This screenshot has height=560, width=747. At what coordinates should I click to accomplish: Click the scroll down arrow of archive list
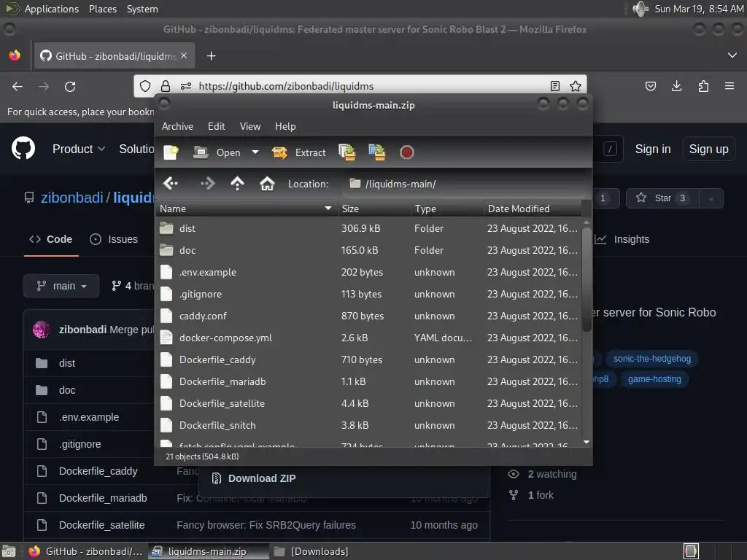587,443
